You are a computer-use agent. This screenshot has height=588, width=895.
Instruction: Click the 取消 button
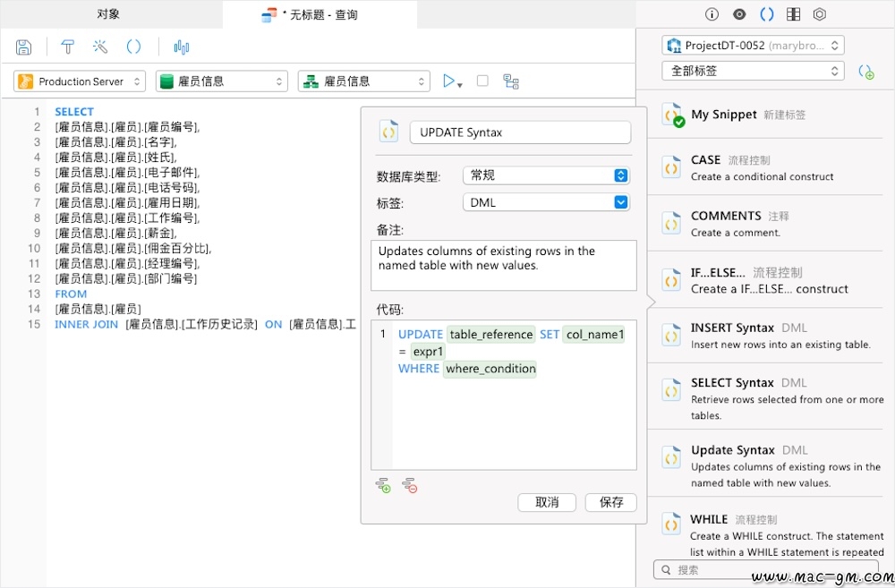click(x=547, y=502)
